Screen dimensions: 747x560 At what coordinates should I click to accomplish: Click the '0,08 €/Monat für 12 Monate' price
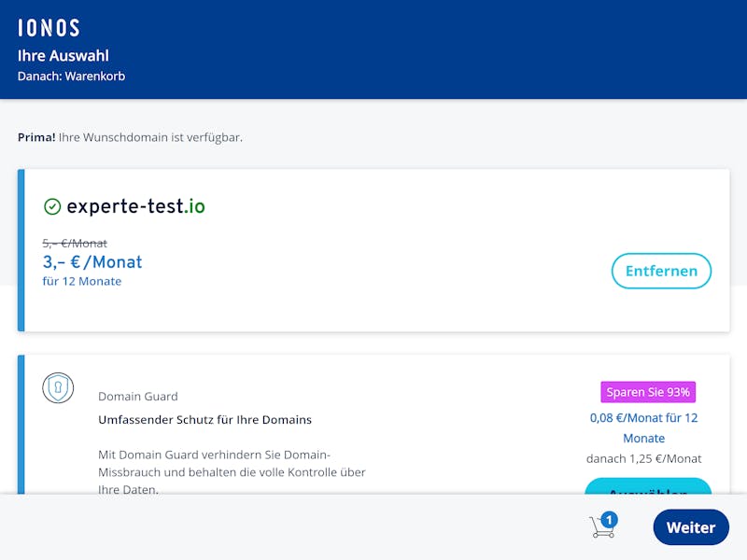643,427
